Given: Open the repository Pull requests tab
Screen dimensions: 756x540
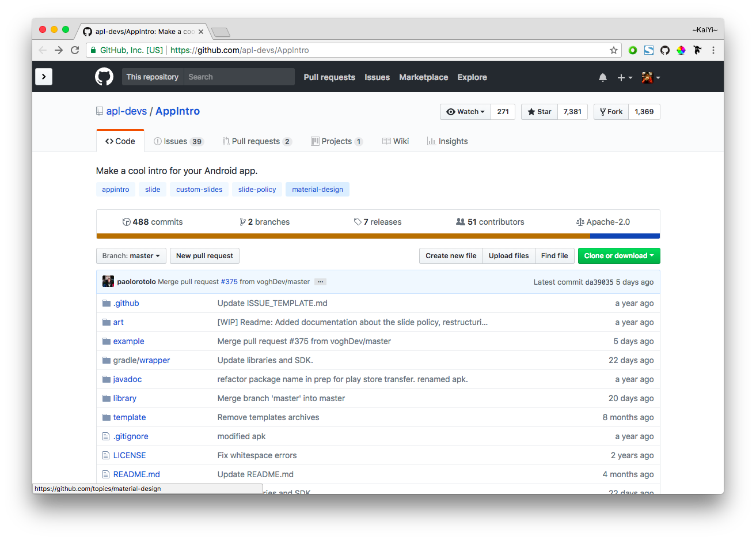Looking at the screenshot, I should [x=257, y=141].
